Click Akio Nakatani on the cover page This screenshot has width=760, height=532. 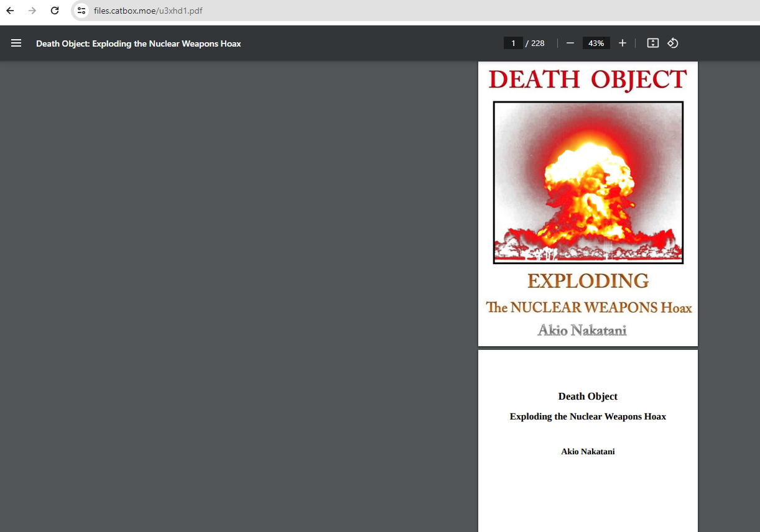pos(582,330)
